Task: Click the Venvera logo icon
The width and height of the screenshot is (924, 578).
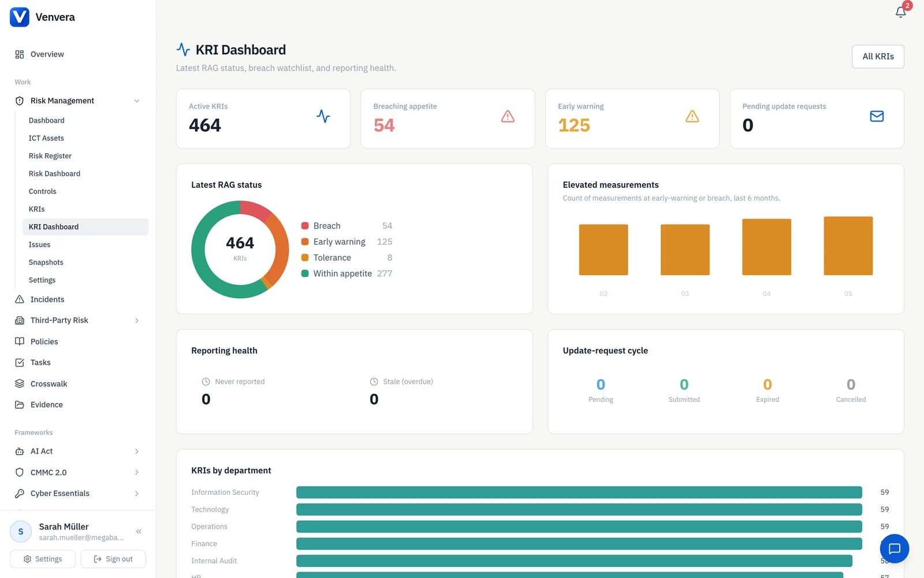Action: (20, 17)
